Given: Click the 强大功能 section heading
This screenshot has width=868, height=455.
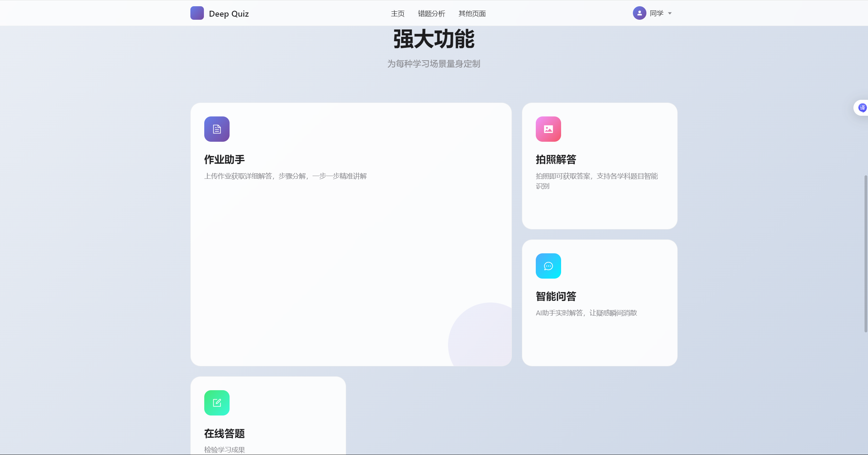Looking at the screenshot, I should (x=434, y=39).
